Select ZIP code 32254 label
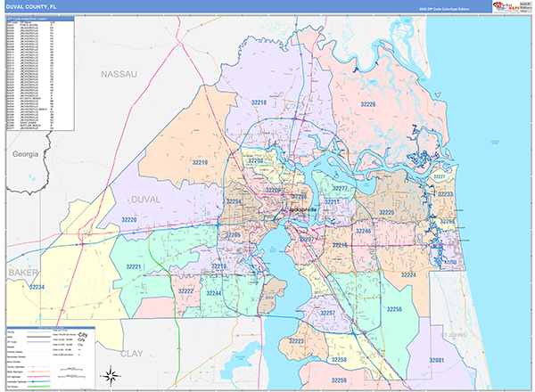 [234, 201]
